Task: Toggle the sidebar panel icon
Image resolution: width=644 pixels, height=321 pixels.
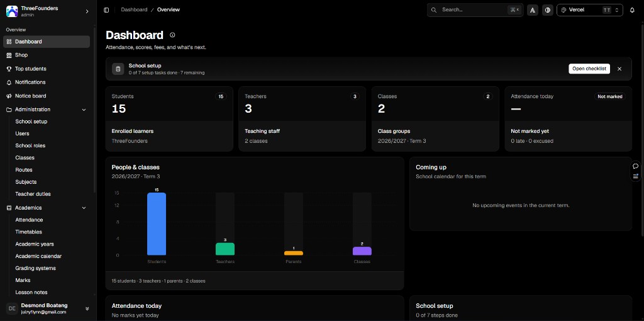Action: click(106, 10)
